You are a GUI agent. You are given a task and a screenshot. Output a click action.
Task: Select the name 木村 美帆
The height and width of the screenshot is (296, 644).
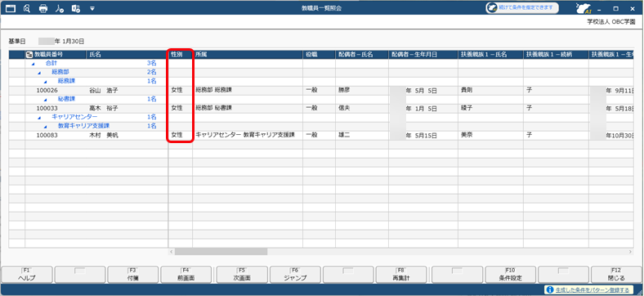[x=104, y=135]
